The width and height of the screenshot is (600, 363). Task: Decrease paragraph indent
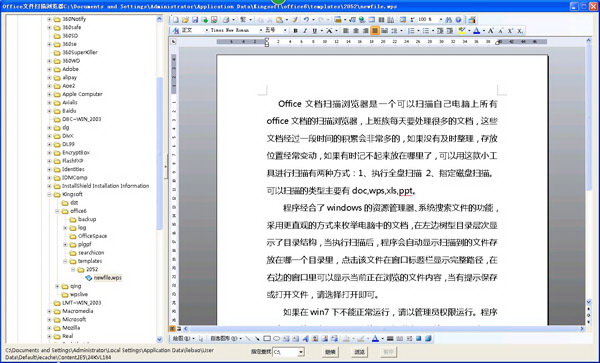tap(440, 31)
